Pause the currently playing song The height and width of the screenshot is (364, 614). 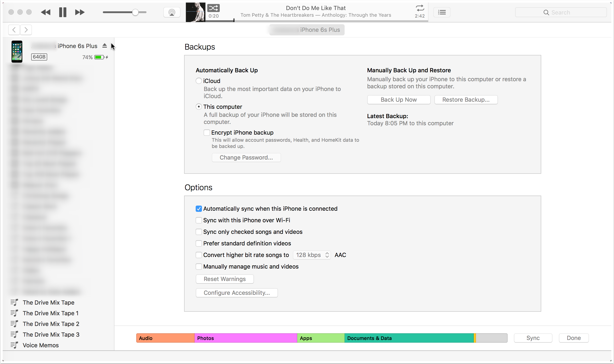coord(63,12)
